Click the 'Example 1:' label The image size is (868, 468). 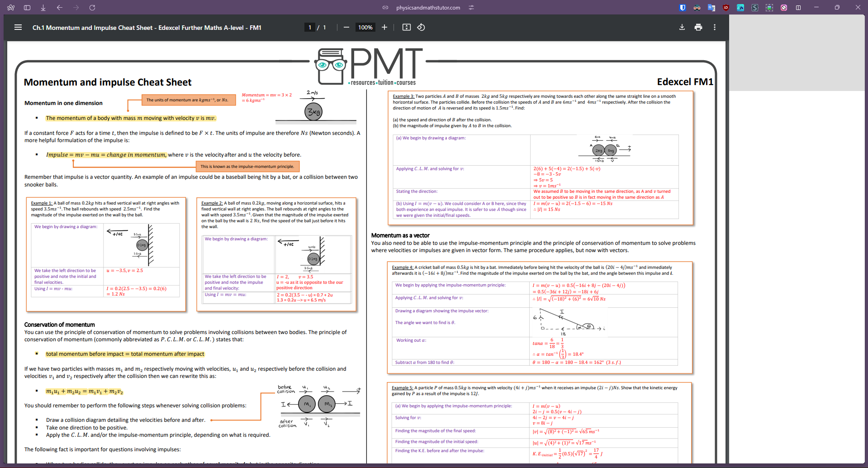pos(42,203)
